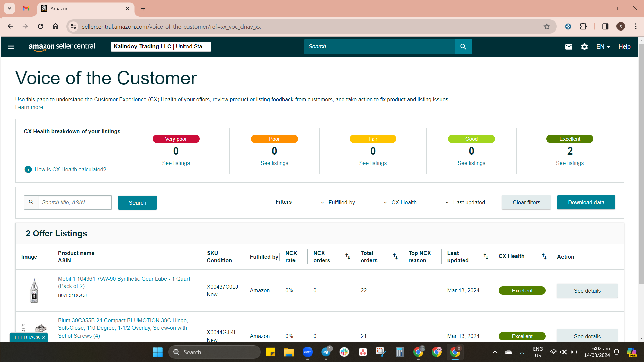Click the Amazon Seller Central logo
Image resolution: width=644 pixels, height=362 pixels.
pos(62,47)
